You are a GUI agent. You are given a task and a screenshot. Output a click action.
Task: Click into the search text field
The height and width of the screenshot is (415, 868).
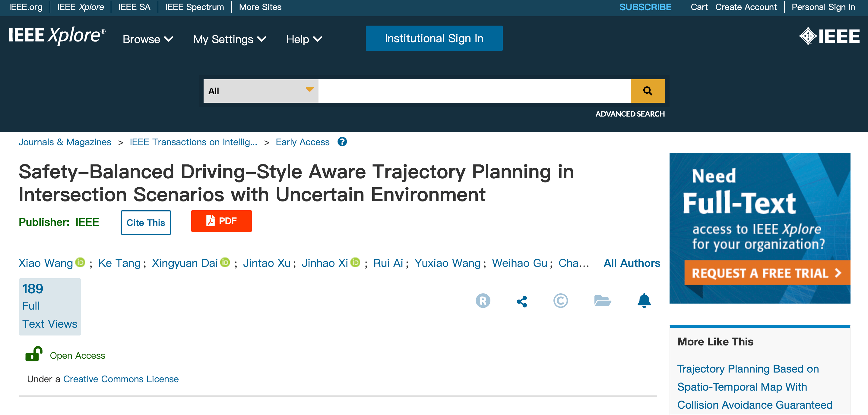pos(474,91)
